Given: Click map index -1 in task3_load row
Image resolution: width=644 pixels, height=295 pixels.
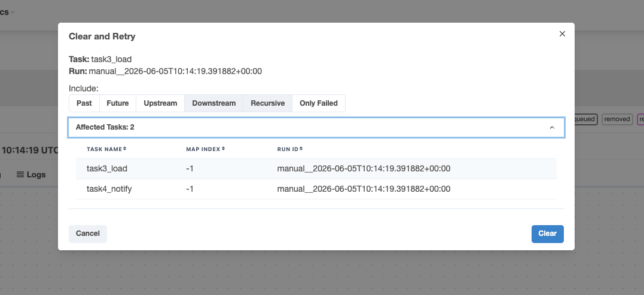Looking at the screenshot, I should click(x=190, y=168).
